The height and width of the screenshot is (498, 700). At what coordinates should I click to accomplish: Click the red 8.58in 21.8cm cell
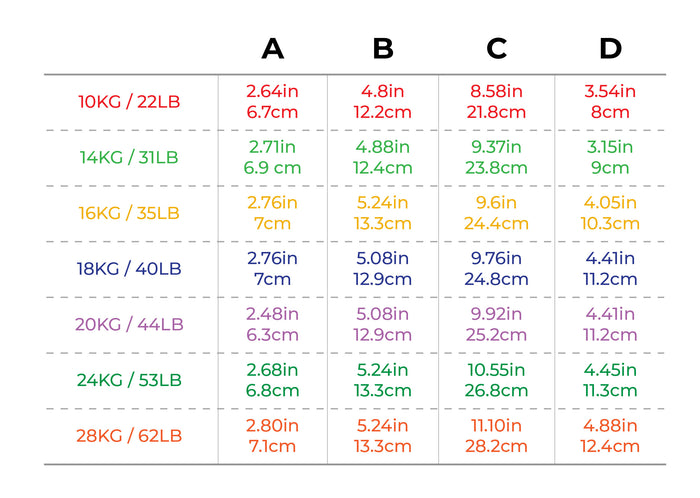pos(496,102)
